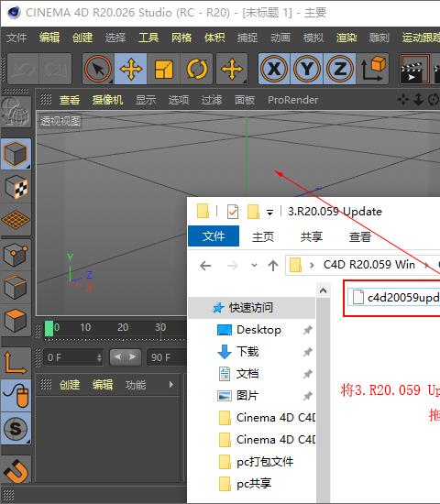Open 创建 menu in main menu bar
This screenshot has width=440, height=504.
[x=82, y=38]
